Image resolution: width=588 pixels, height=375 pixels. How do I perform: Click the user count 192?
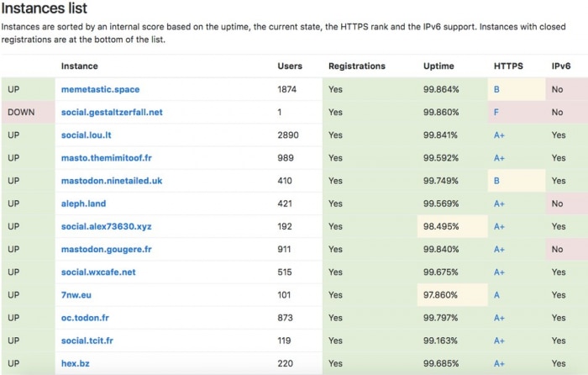pos(285,227)
